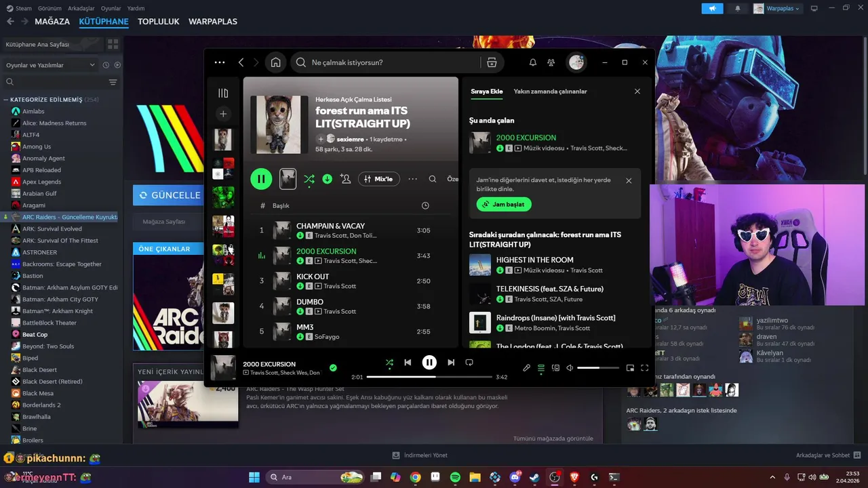The height and width of the screenshot is (488, 868).
Task: Open lyrics microphone icon
Action: coord(526,368)
